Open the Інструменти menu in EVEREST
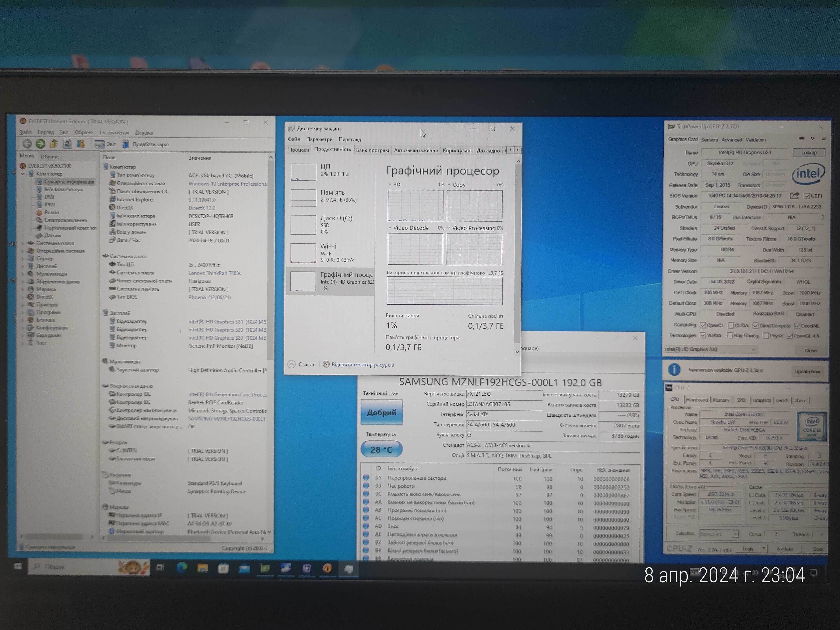Image resolution: width=840 pixels, height=630 pixels. point(114,133)
